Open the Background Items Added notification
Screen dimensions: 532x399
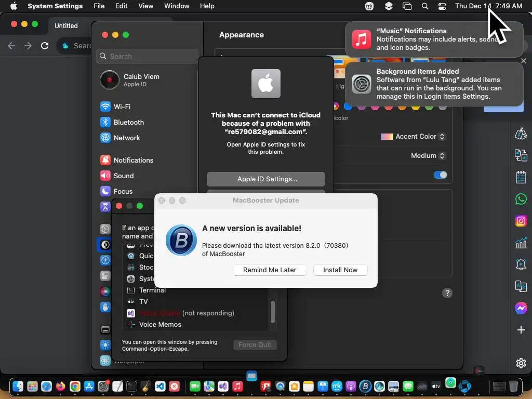pyautogui.click(x=434, y=84)
